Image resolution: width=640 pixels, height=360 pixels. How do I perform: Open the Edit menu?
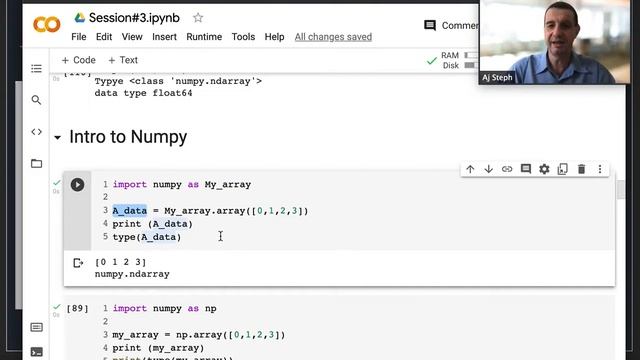click(x=104, y=37)
